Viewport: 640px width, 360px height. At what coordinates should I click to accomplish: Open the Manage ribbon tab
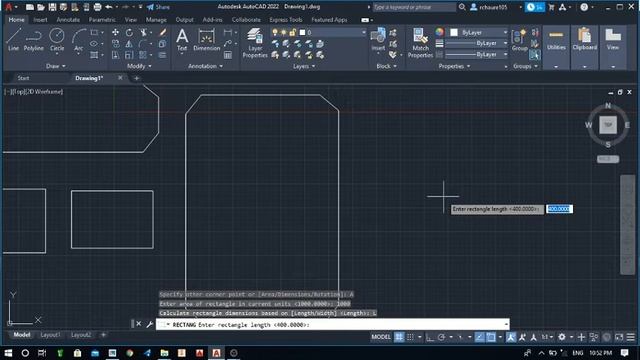tap(156, 20)
